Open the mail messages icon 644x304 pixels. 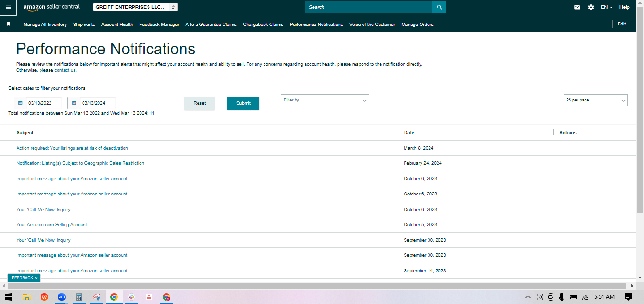[577, 7]
